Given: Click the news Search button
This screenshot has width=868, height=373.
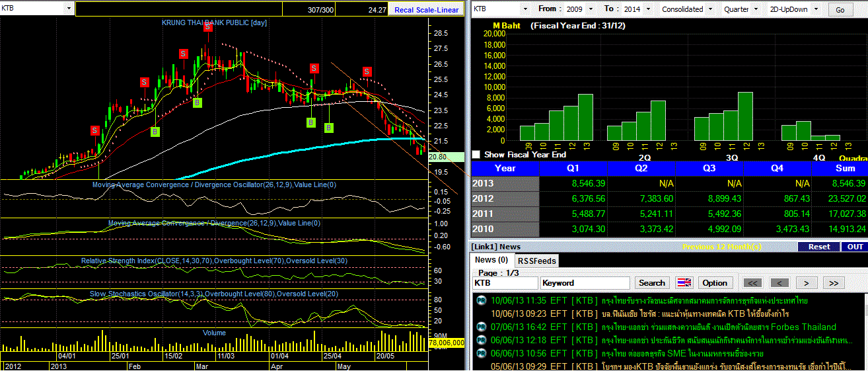Looking at the screenshot, I should 652,283.
